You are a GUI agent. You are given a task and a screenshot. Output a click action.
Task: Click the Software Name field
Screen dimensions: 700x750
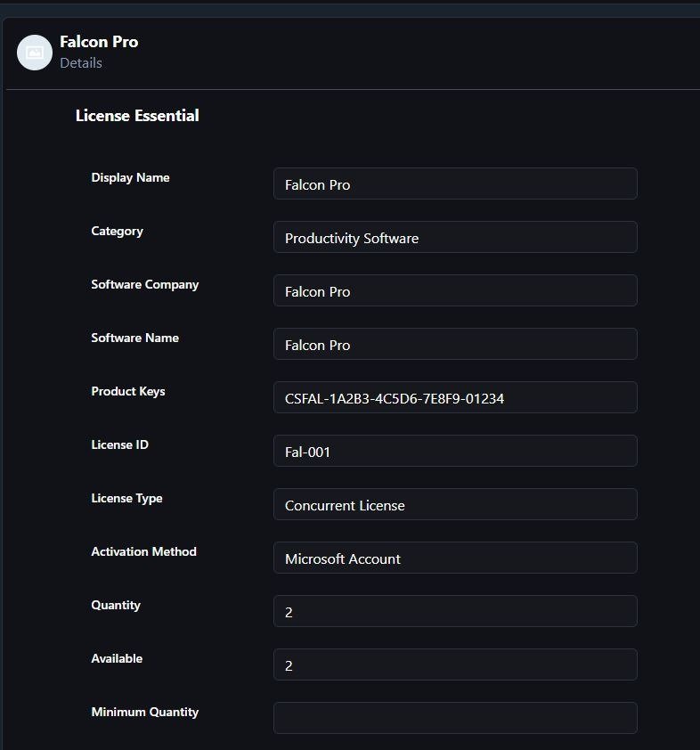455,345
